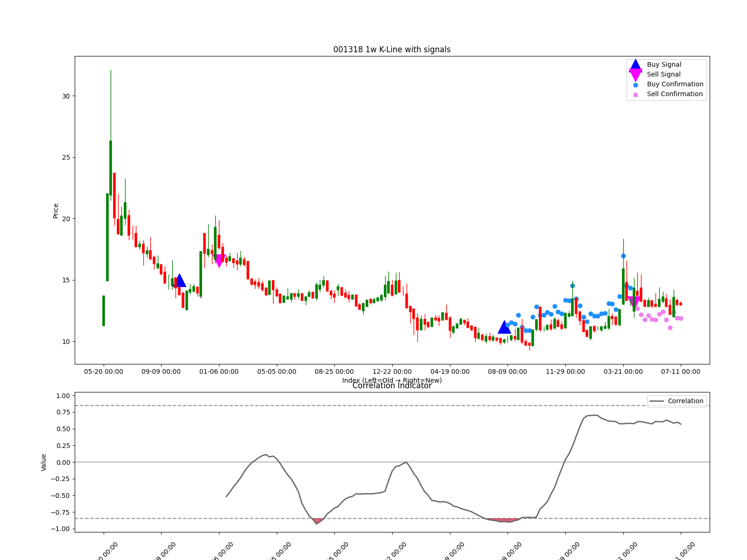Click the 'Correlation Indicator' subplot title
This screenshot has width=747, height=560.
392,386
